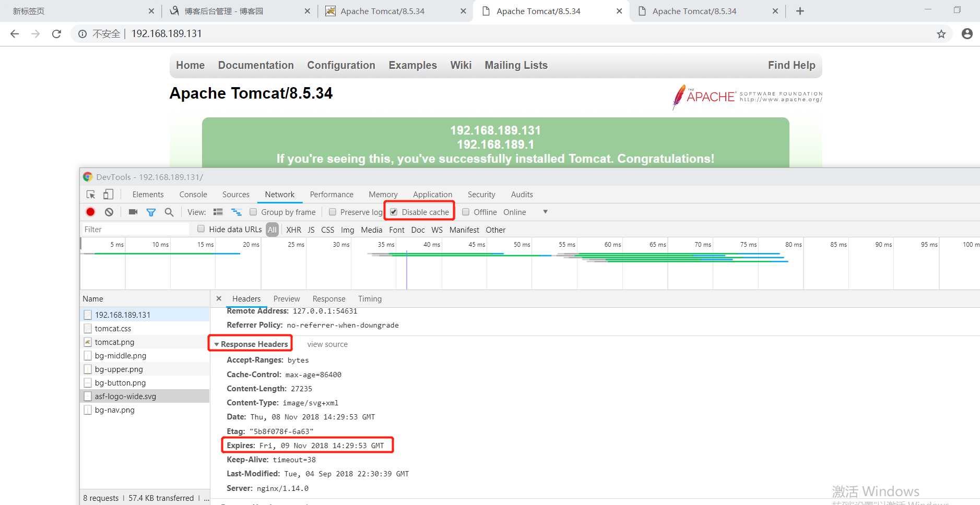Click the tomcat.png file icon
This screenshot has height=505, width=980.
(x=88, y=342)
